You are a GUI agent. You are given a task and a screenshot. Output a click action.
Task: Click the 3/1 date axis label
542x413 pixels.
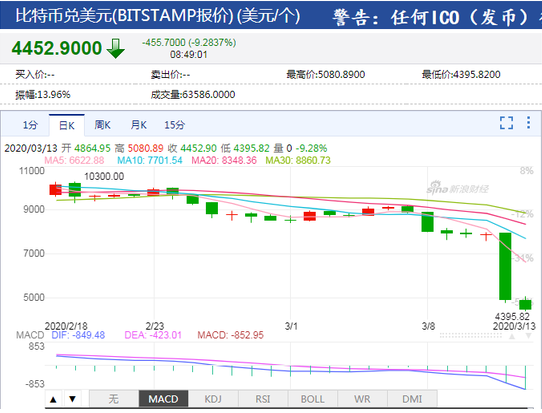point(291,326)
